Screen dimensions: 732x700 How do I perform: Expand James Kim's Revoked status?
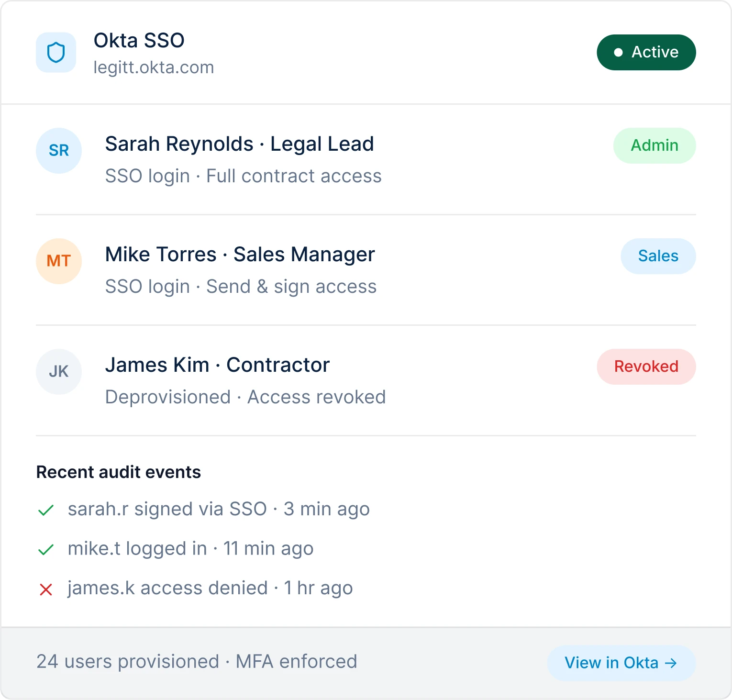pyautogui.click(x=646, y=367)
